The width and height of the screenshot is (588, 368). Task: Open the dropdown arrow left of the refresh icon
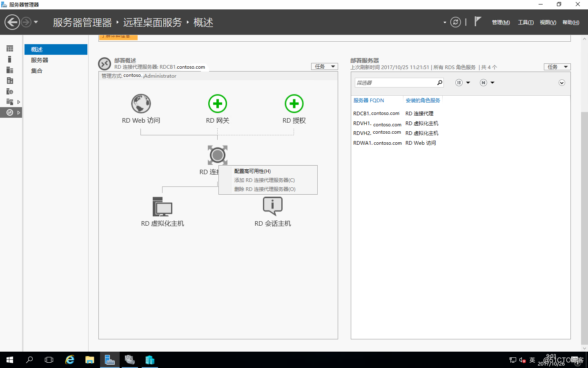point(445,22)
